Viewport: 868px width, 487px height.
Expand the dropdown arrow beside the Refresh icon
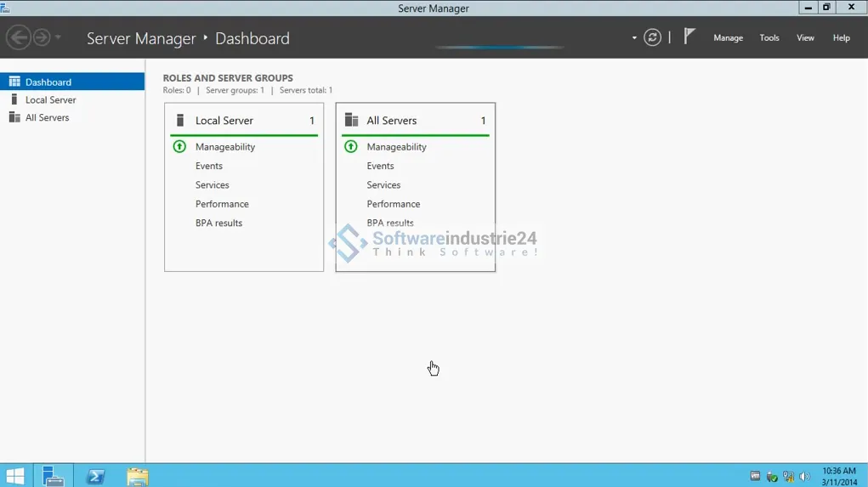click(x=634, y=37)
